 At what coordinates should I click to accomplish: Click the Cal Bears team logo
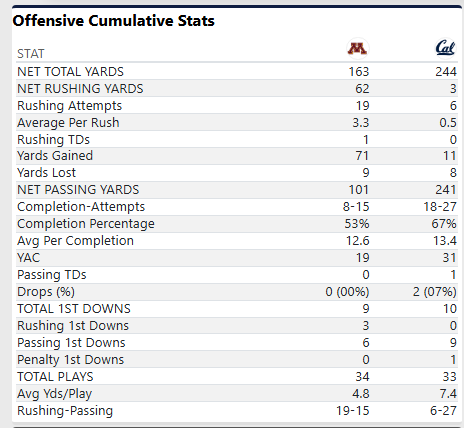click(445, 49)
